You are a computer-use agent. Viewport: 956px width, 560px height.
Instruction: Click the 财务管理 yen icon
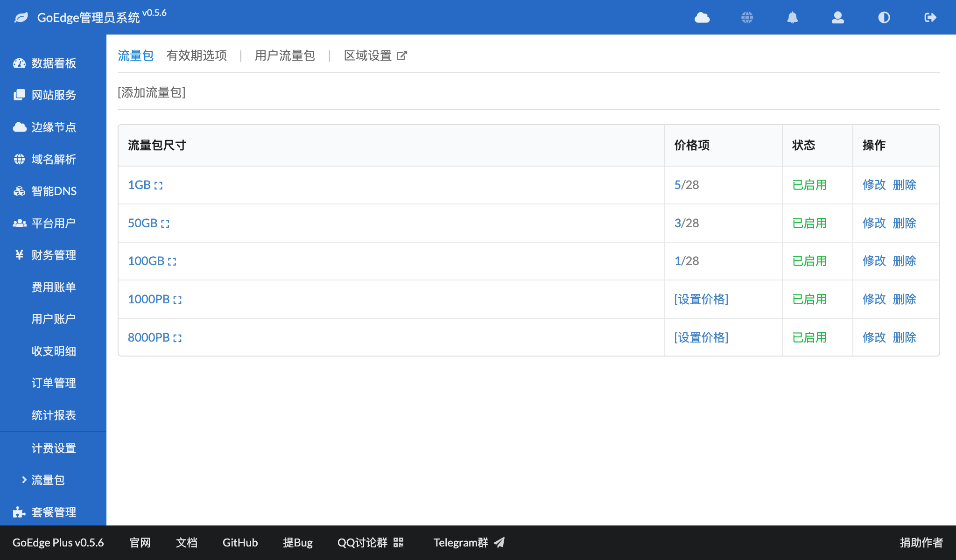pos(19,255)
